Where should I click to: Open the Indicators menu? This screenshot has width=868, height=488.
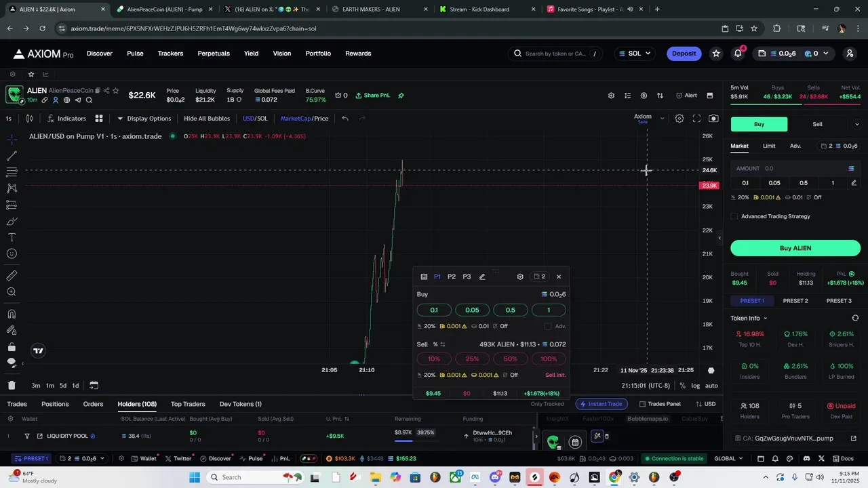pos(66,119)
